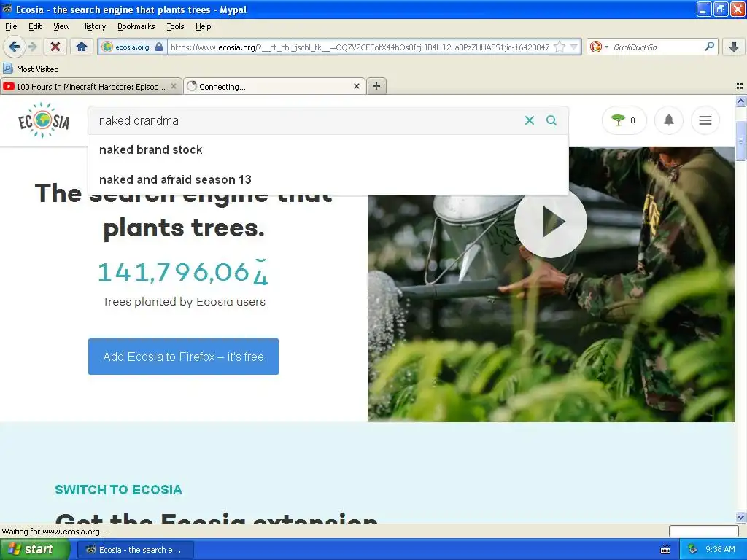The width and height of the screenshot is (747, 560).
Task: Clear the Ecosia search box with X
Action: coord(530,120)
